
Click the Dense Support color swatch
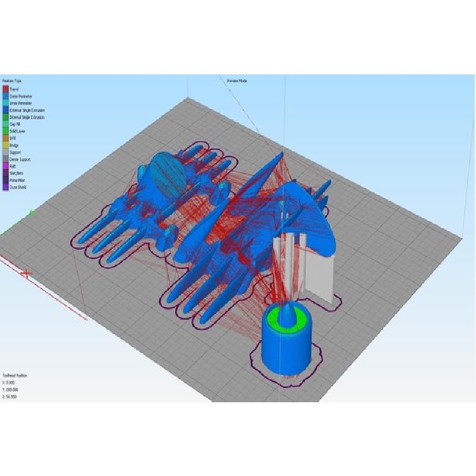(x=6, y=159)
